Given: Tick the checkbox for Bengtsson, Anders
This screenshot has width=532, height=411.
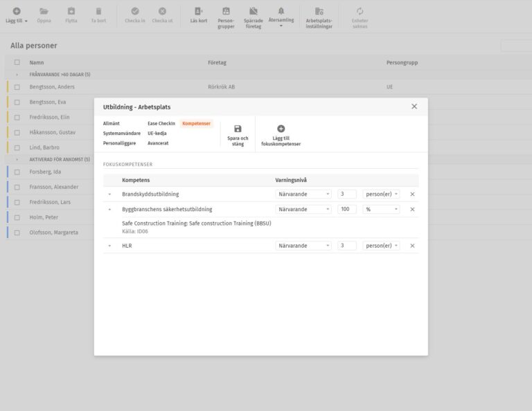Looking at the screenshot, I should tap(18, 87).
